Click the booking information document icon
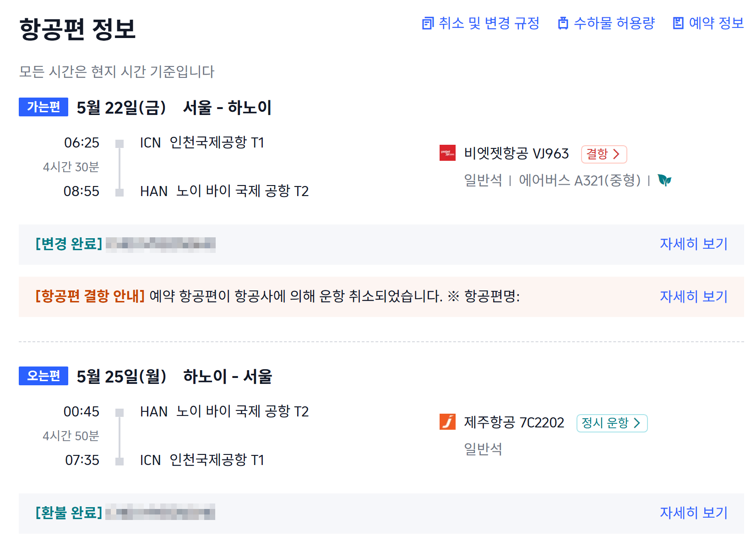Image resolution: width=756 pixels, height=547 pixels. point(678,23)
